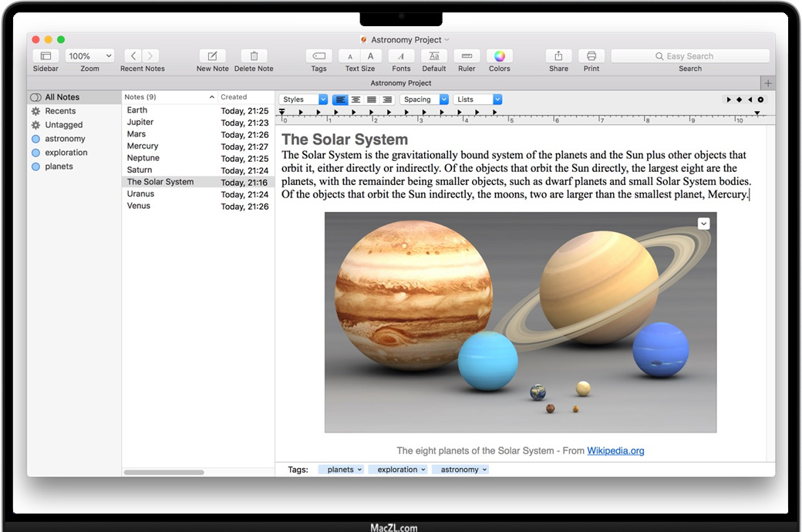Click the Share icon
The image size is (802, 532).
click(558, 56)
